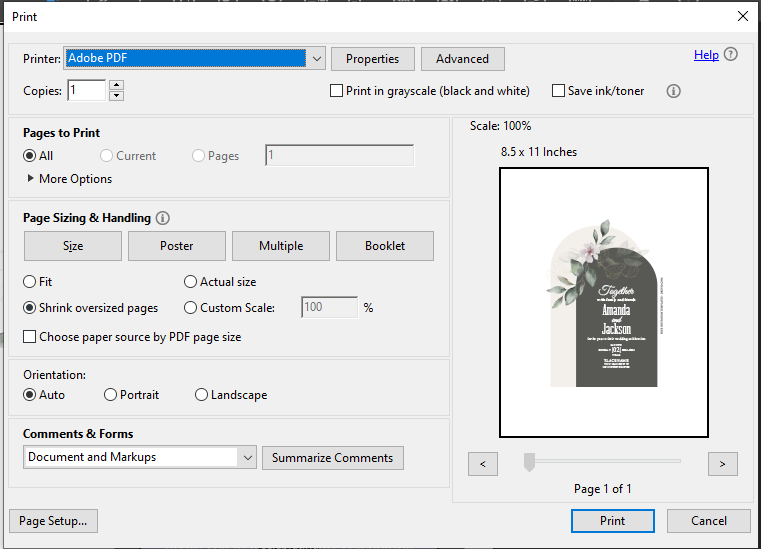Select the Multiple pages tab
This screenshot has width=761, height=549.
pos(281,246)
